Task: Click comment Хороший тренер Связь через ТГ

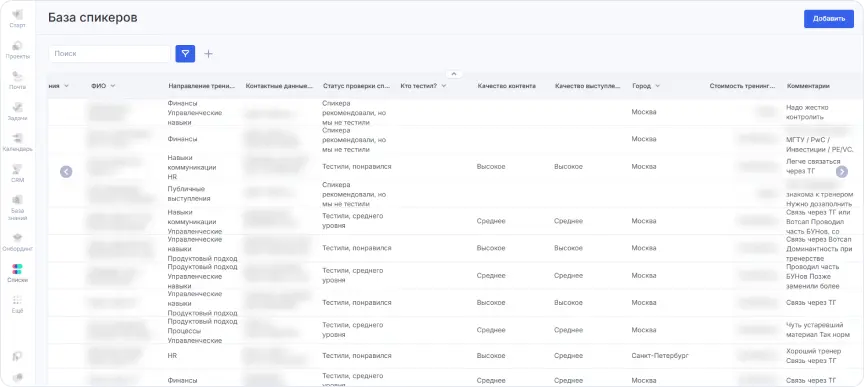Action: tap(814, 356)
